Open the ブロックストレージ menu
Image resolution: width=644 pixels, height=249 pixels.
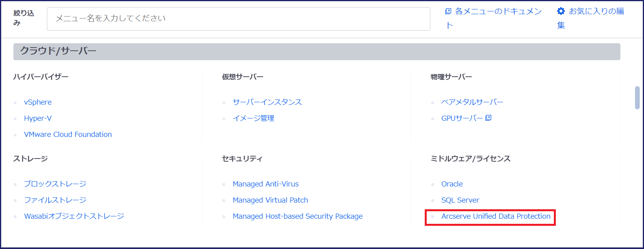(x=55, y=184)
